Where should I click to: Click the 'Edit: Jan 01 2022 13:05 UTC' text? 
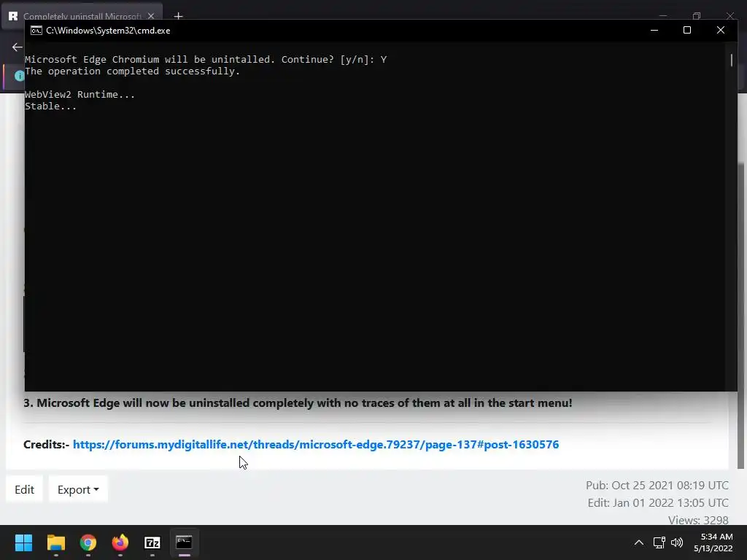coord(658,503)
